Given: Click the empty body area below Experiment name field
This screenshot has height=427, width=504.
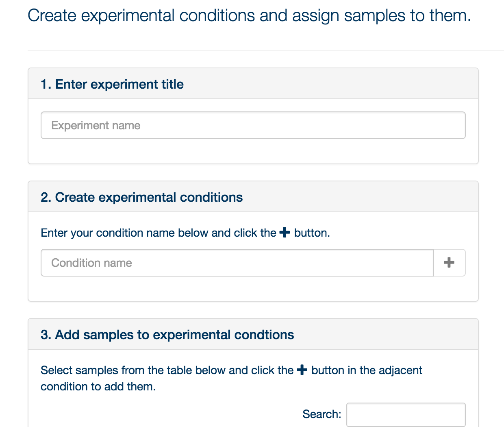Looking at the screenshot, I should click(253, 151).
